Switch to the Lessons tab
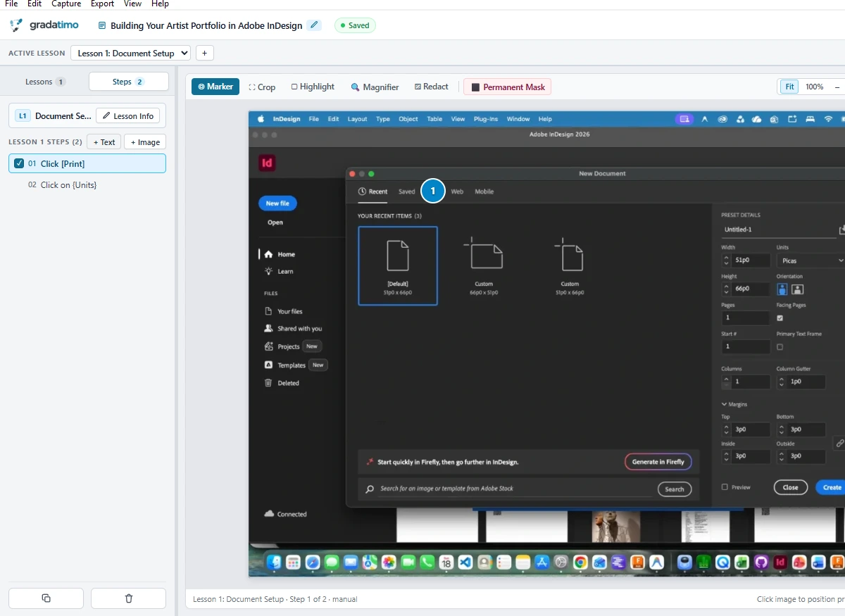The width and height of the screenshot is (845, 616). [x=45, y=82]
